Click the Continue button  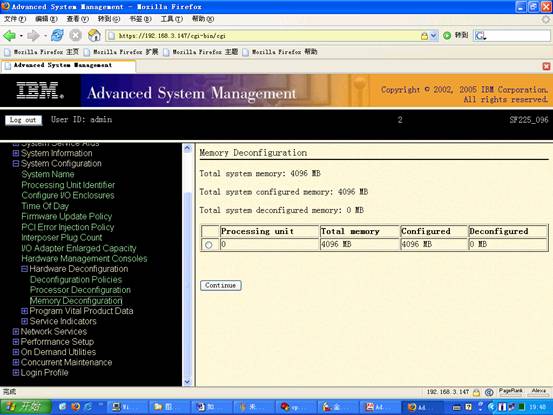point(221,285)
